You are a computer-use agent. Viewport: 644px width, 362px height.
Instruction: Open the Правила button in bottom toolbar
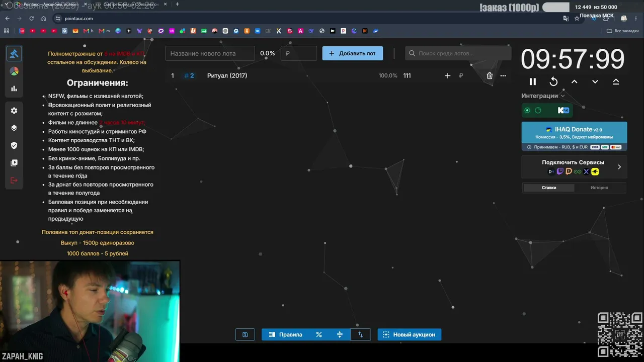pyautogui.click(x=285, y=334)
